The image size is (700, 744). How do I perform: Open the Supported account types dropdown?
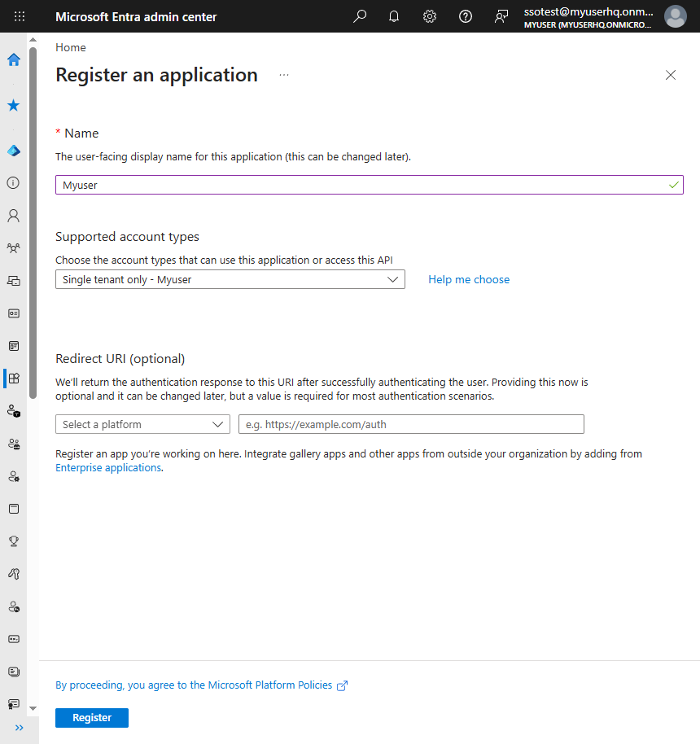(x=230, y=279)
